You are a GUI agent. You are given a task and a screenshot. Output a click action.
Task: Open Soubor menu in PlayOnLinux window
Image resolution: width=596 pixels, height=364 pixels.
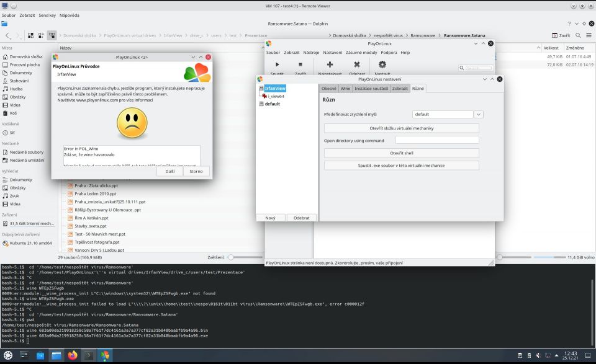(273, 52)
